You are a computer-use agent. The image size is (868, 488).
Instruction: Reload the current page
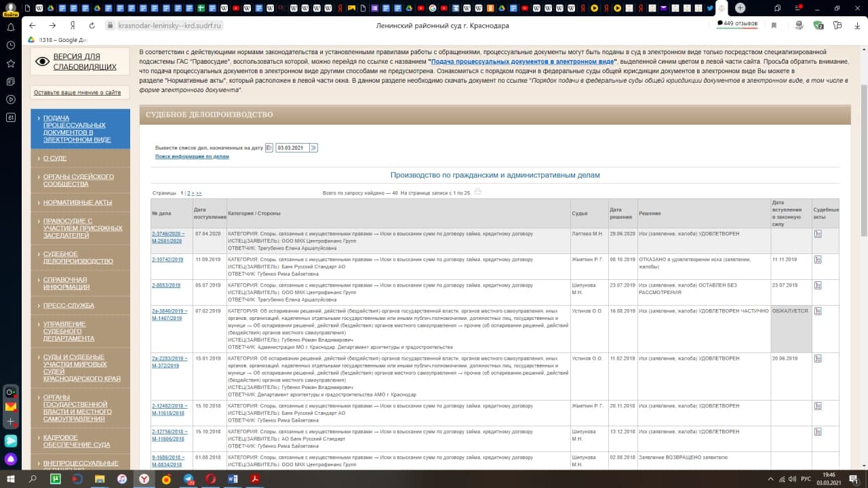(92, 25)
